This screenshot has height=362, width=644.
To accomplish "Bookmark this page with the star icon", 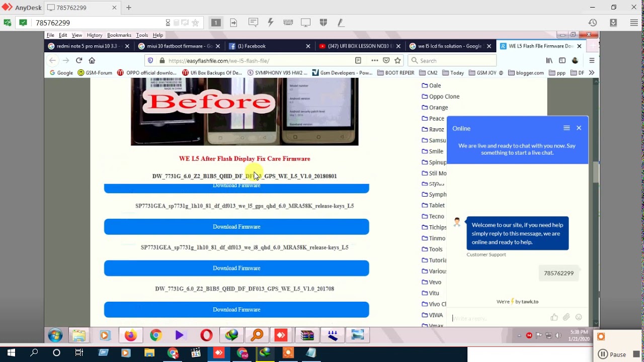I will click(x=397, y=60).
